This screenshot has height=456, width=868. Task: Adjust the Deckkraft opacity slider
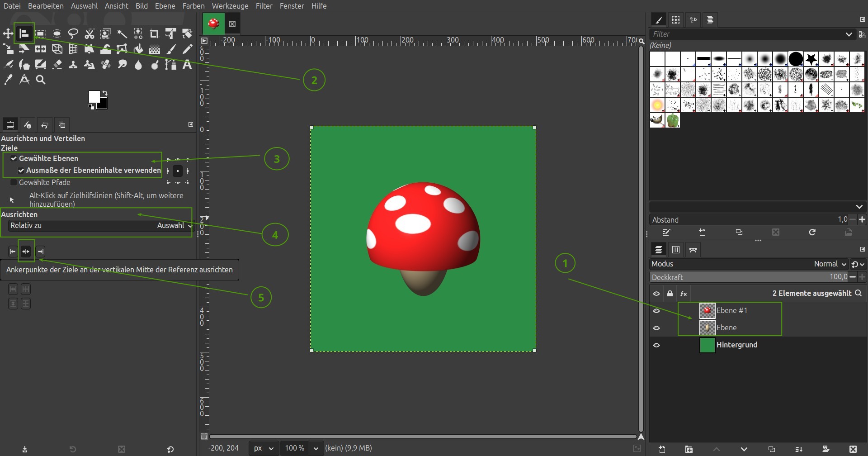pyautogui.click(x=749, y=277)
